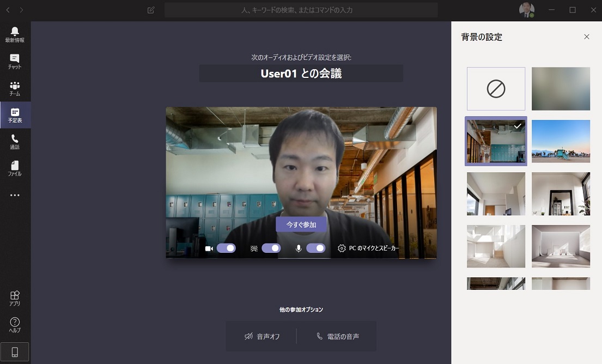The image size is (602, 364).
Task: Switch to Teams via チーム icon
Action: [x=15, y=88]
